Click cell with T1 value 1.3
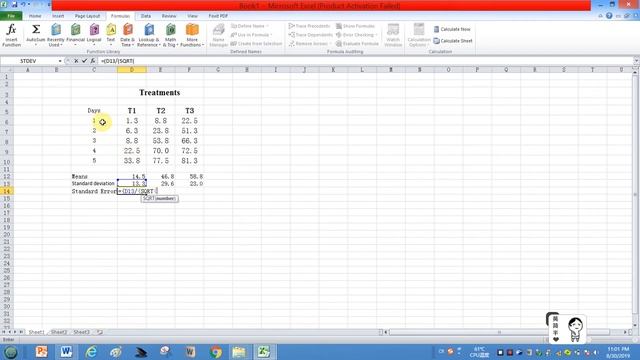 coord(131,121)
